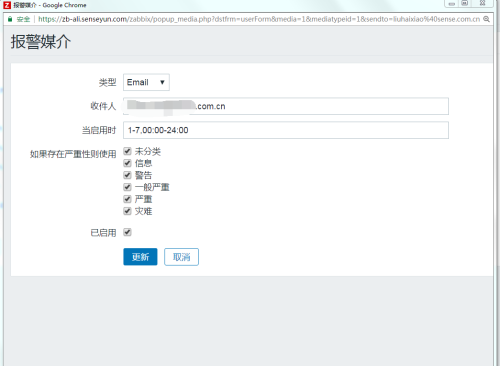
Task: Click the Zabbix Z icon in title bar
Action: 7,5
